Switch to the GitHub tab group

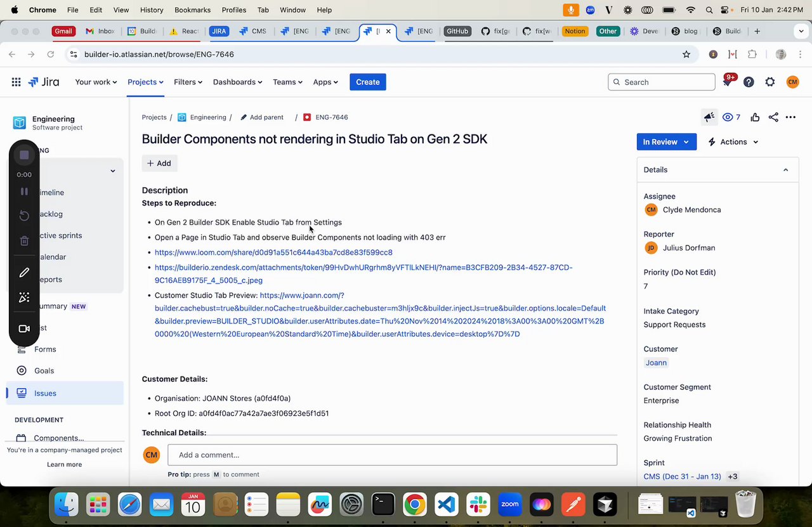tap(457, 31)
